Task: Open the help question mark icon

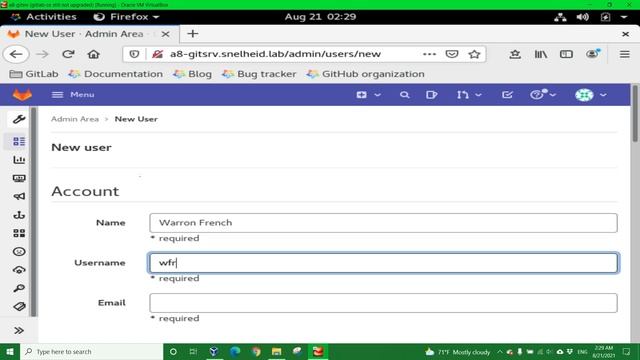Action: (537, 95)
